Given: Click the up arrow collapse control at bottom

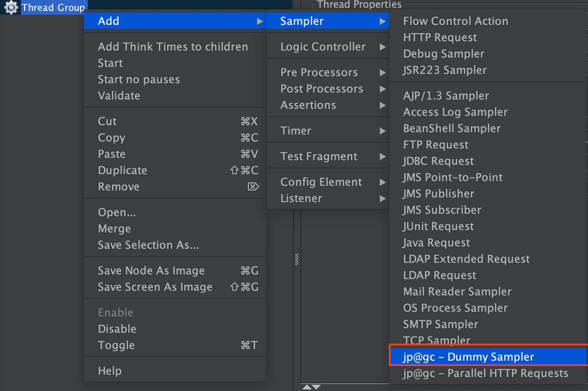Looking at the screenshot, I should coord(306,387).
